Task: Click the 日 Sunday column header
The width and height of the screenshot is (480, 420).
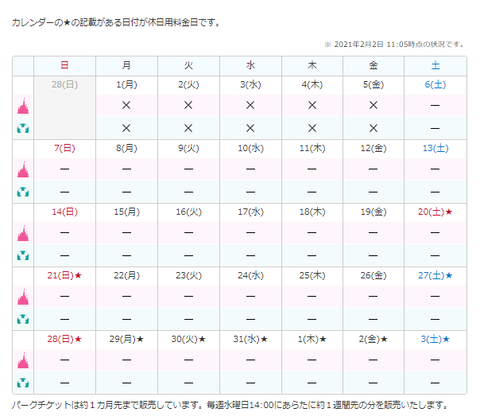Action: click(x=65, y=65)
